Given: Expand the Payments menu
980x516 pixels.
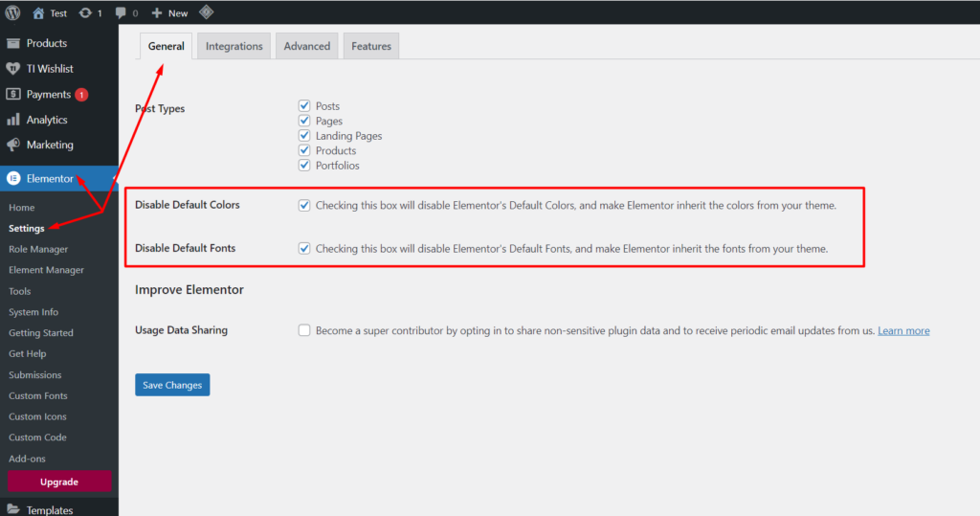Looking at the screenshot, I should click(48, 94).
